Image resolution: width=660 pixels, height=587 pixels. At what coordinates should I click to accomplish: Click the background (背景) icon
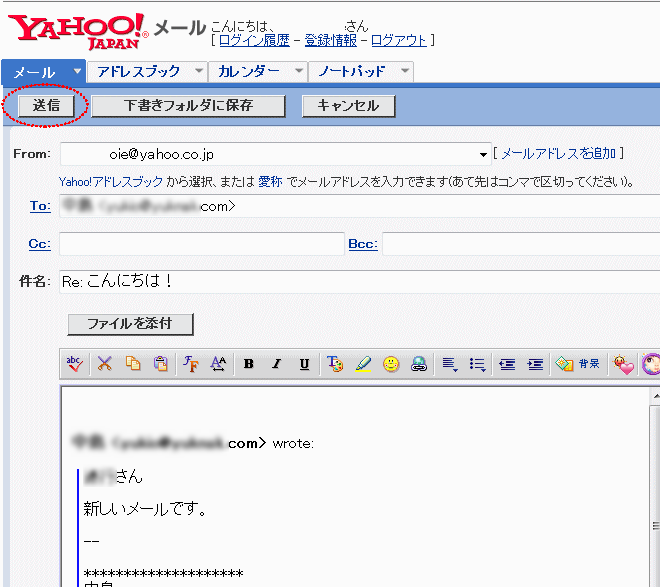click(578, 365)
